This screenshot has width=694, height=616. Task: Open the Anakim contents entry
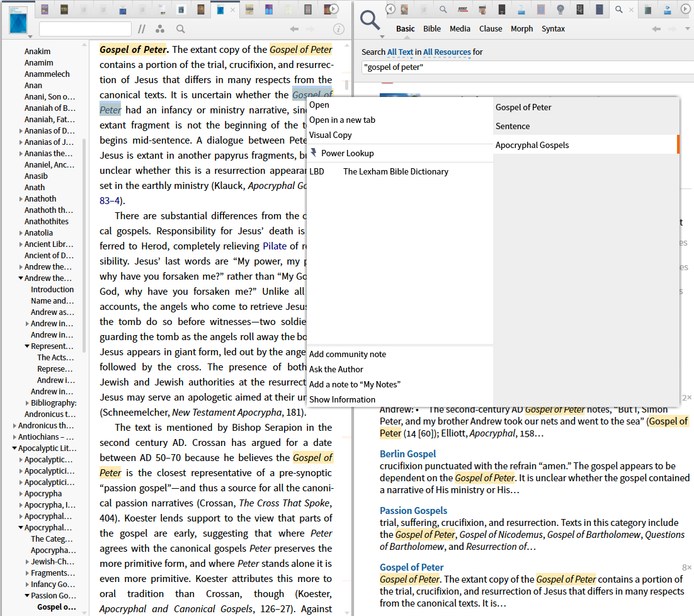pos(38,52)
